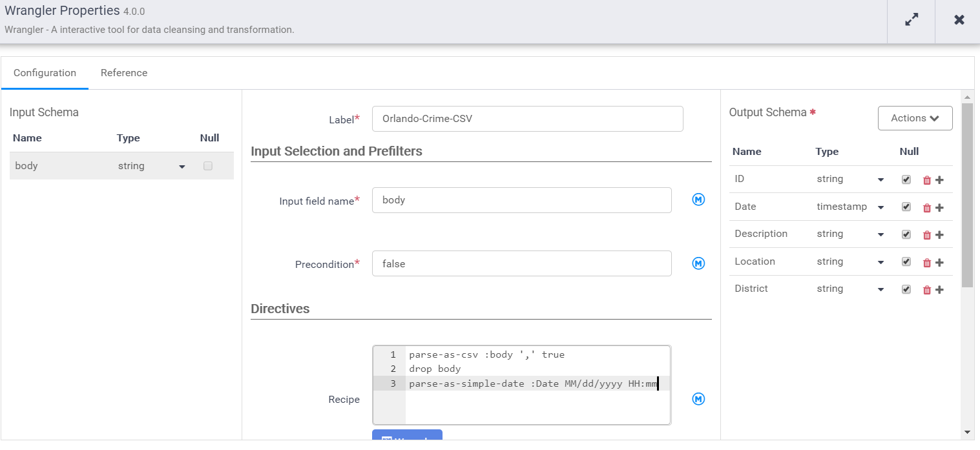
Task: Delete the Date field with trash icon
Action: coord(927,207)
